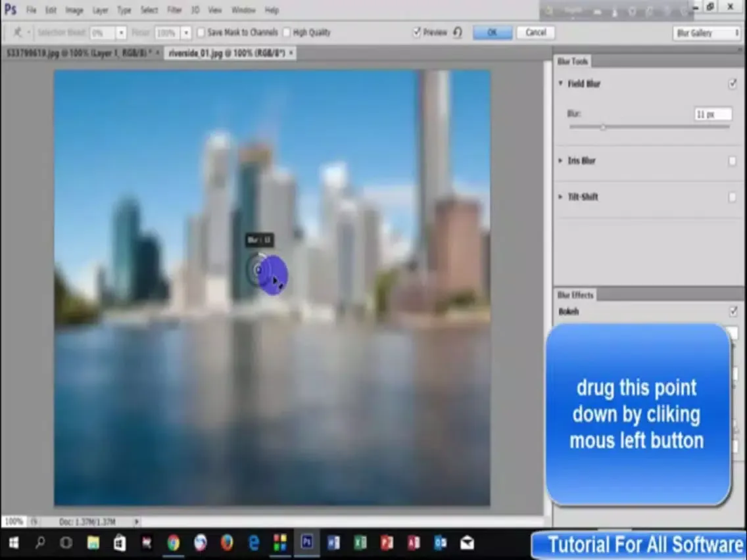Click the Photoshop Ps logo icon
The image size is (747, 560).
coord(10,9)
